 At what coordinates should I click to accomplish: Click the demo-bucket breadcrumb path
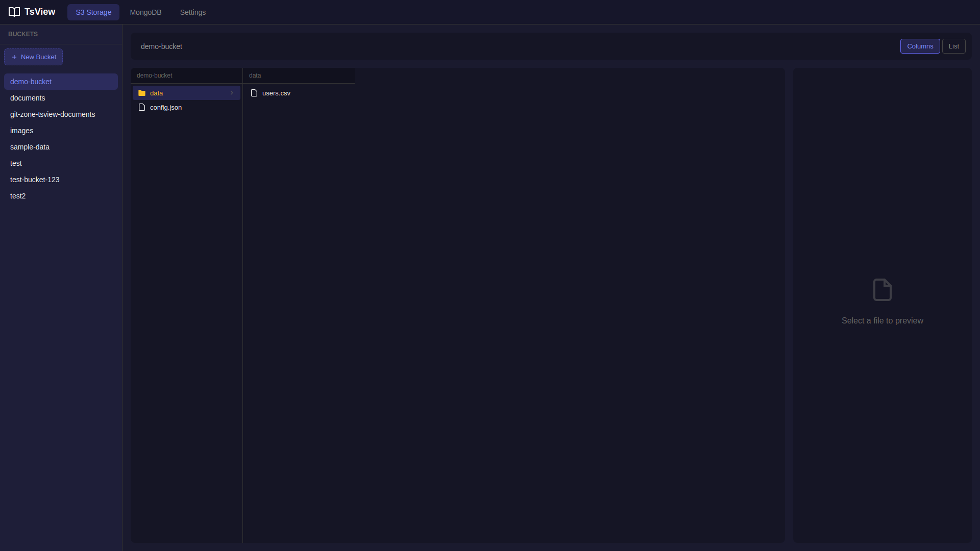point(161,46)
